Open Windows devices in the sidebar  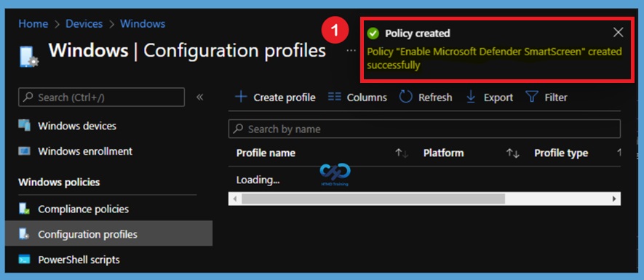coord(77,126)
